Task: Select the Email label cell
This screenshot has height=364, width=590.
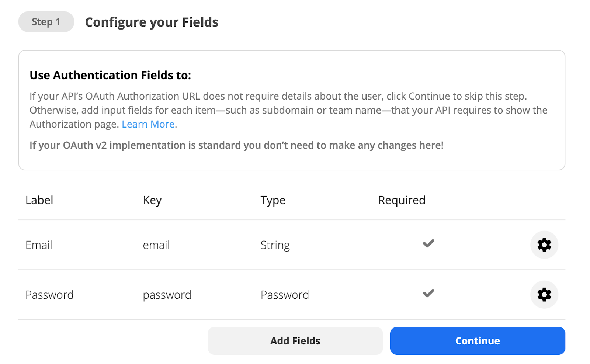Action: click(39, 245)
